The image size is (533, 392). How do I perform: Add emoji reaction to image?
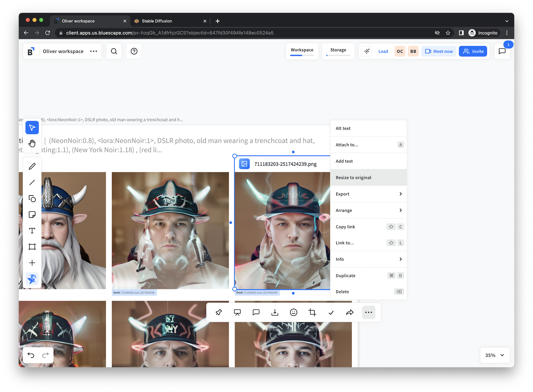293,312
